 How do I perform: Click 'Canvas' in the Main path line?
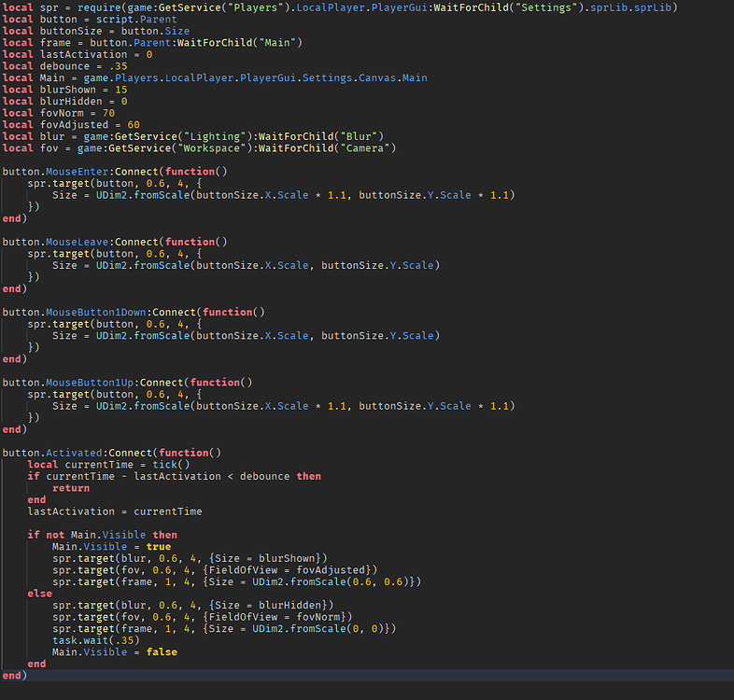click(377, 77)
